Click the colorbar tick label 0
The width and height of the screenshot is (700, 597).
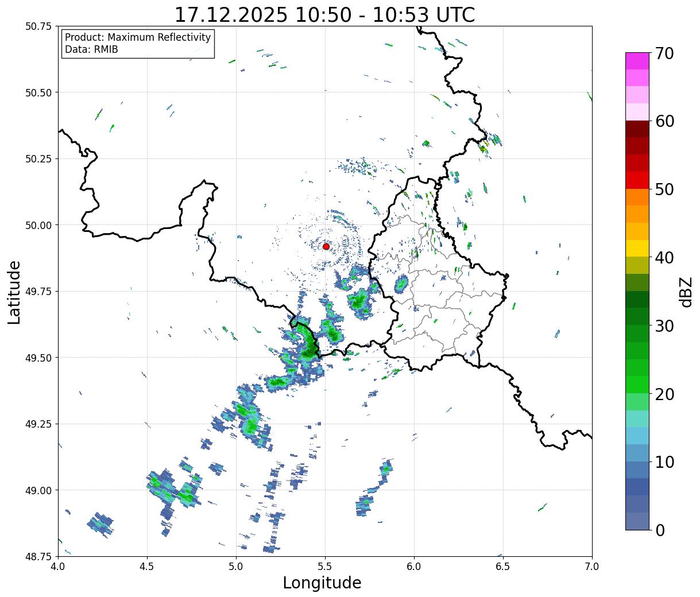pyautogui.click(x=660, y=530)
